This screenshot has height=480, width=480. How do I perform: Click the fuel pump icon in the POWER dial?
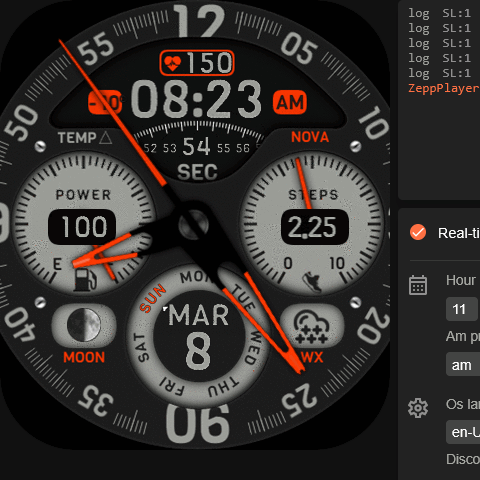pos(85,279)
